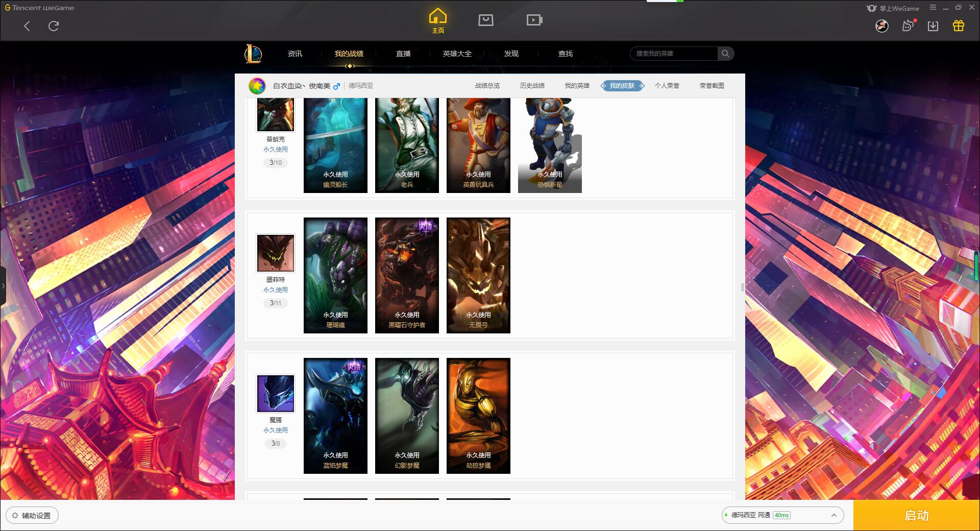Switch to 查找 tab

566,54
